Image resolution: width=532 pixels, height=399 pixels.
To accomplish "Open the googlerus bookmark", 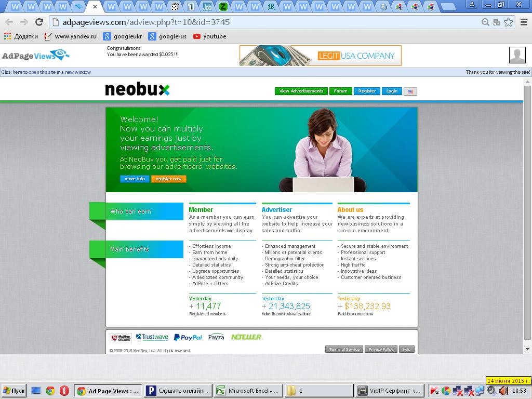I will tap(168, 36).
